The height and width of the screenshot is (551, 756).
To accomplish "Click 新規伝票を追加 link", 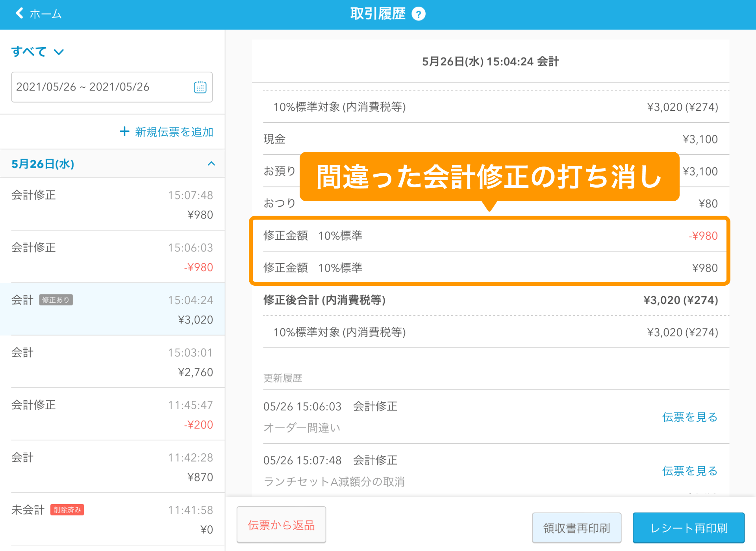I will pyautogui.click(x=173, y=131).
